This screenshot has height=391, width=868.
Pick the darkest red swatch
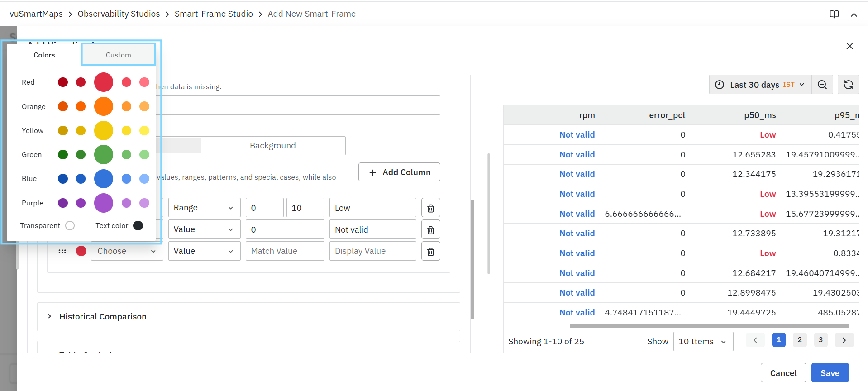63,82
